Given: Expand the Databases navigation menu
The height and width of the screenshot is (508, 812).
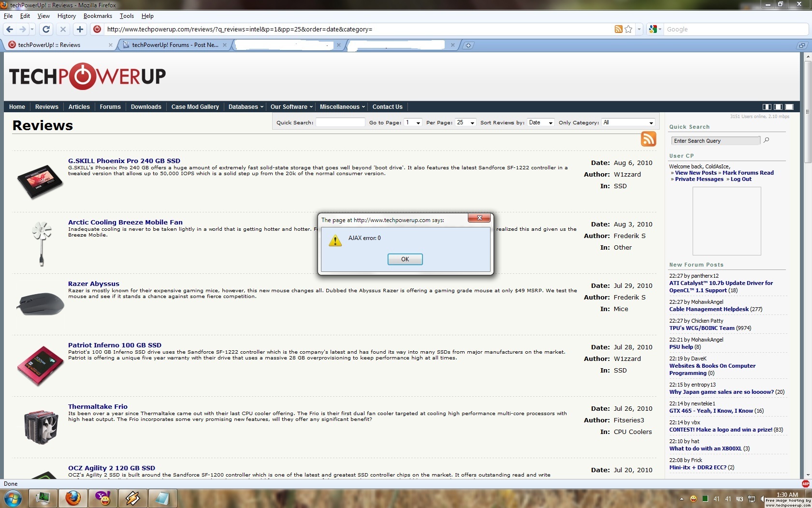Looking at the screenshot, I should [246, 107].
